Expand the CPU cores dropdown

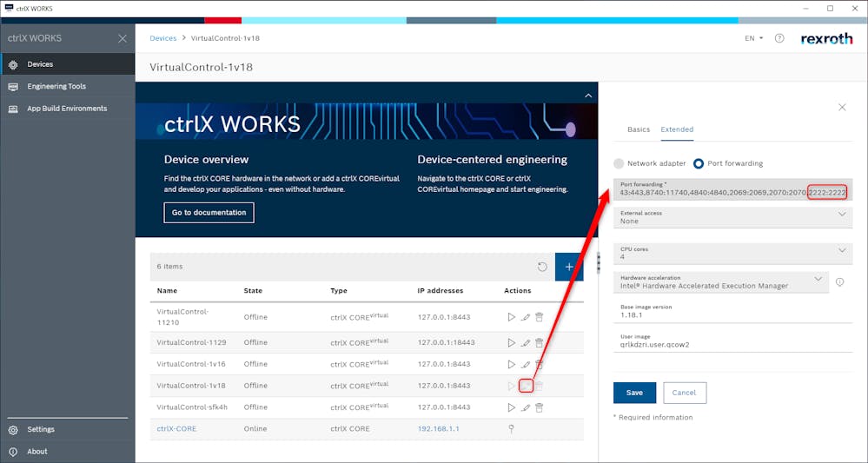click(x=733, y=254)
